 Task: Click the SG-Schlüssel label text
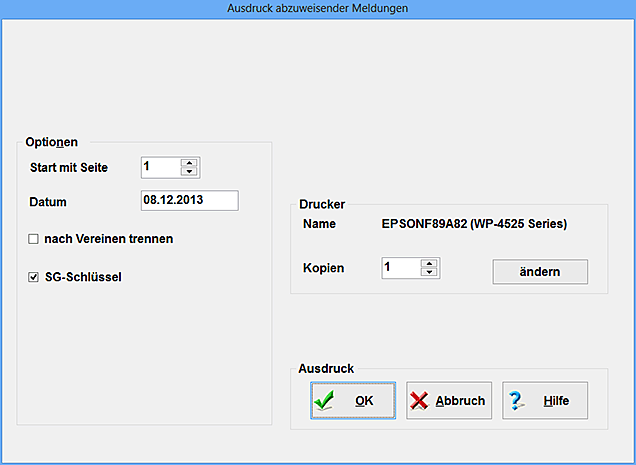pyautogui.click(x=83, y=277)
